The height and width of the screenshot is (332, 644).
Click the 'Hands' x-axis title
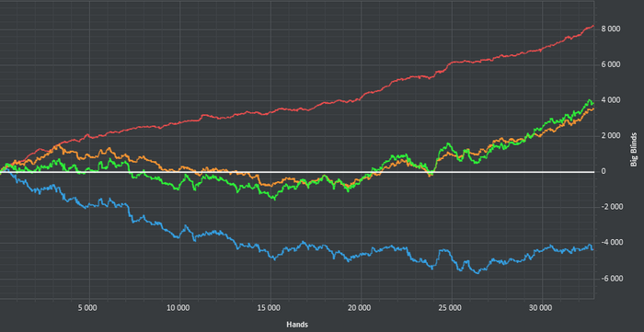click(x=297, y=325)
